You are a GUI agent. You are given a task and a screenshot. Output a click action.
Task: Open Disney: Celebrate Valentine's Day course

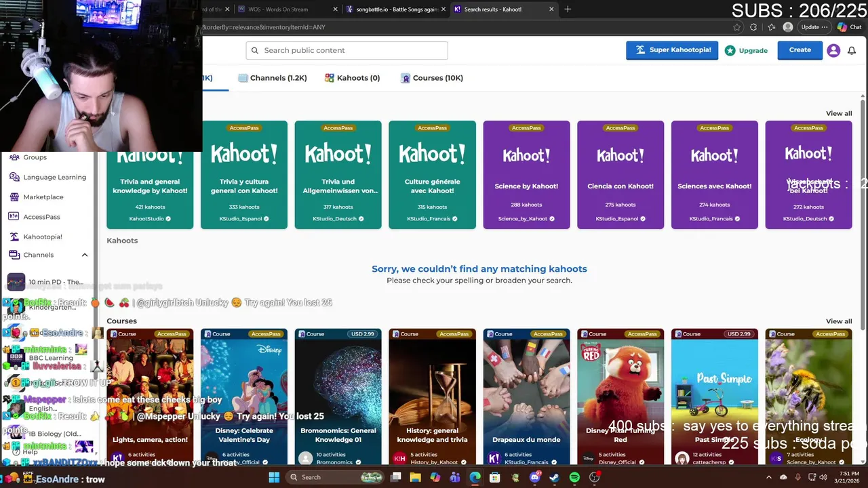(244, 396)
